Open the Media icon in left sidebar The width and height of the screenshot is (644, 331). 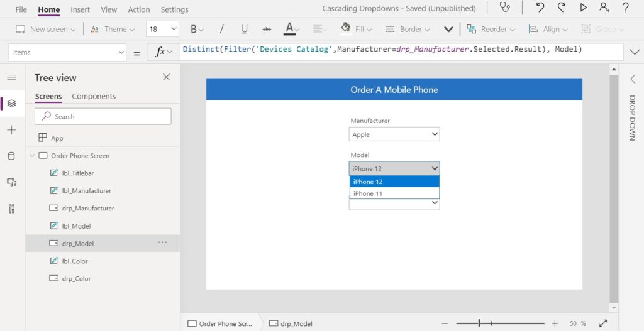[x=11, y=182]
